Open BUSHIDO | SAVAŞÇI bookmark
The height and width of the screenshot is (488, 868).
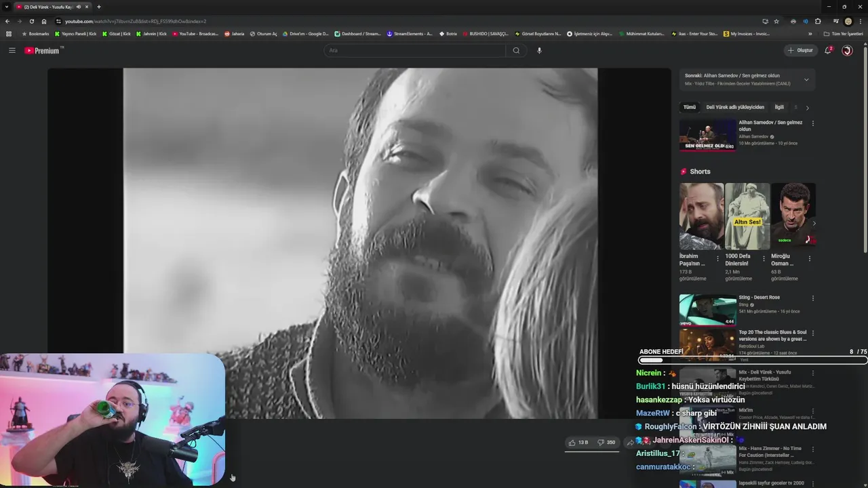click(x=486, y=34)
